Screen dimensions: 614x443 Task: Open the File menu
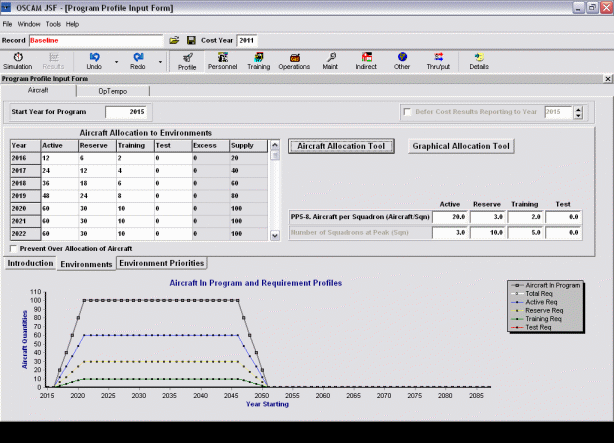7,24
